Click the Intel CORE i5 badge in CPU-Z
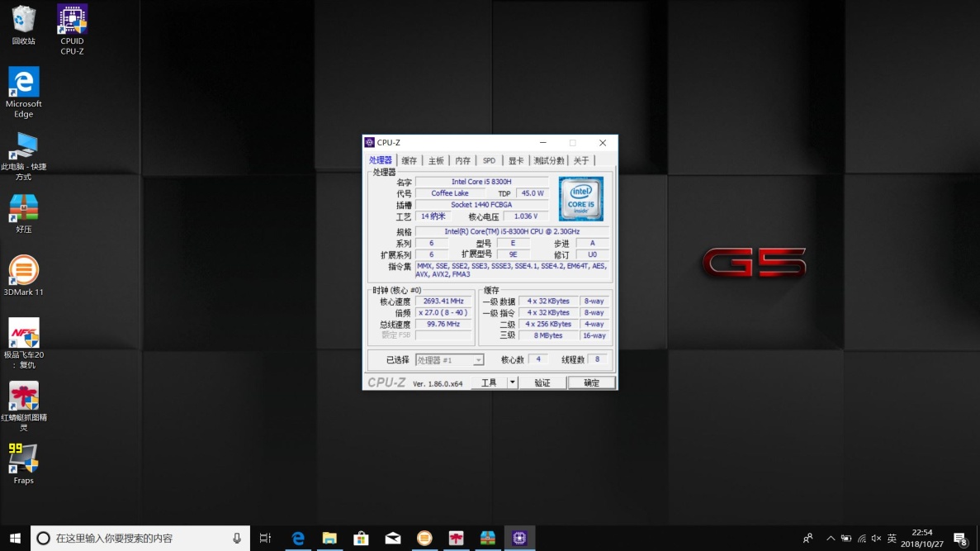This screenshot has height=551, width=980. (580, 198)
